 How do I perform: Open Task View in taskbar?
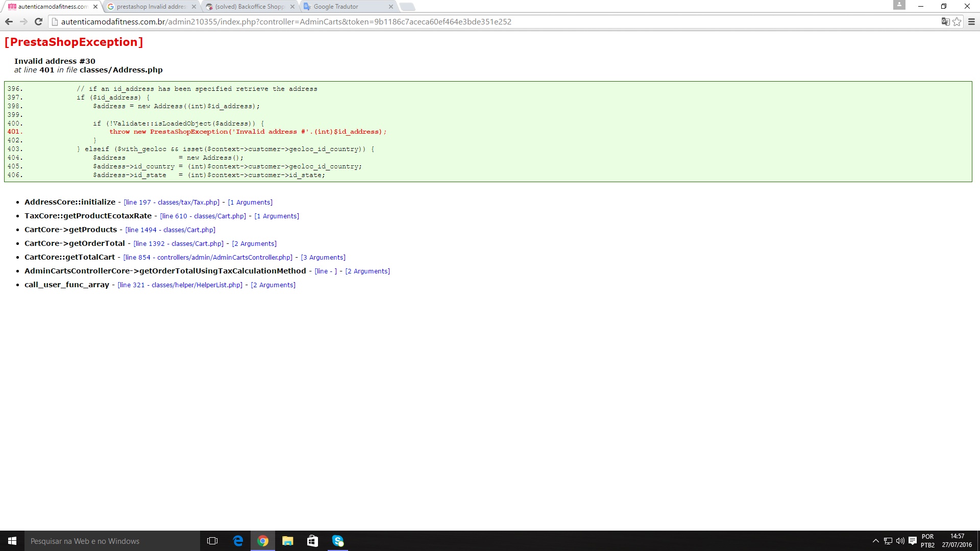pos(212,541)
